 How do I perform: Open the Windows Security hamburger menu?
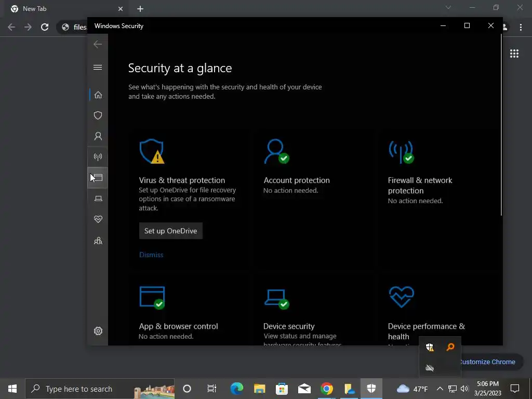(98, 67)
